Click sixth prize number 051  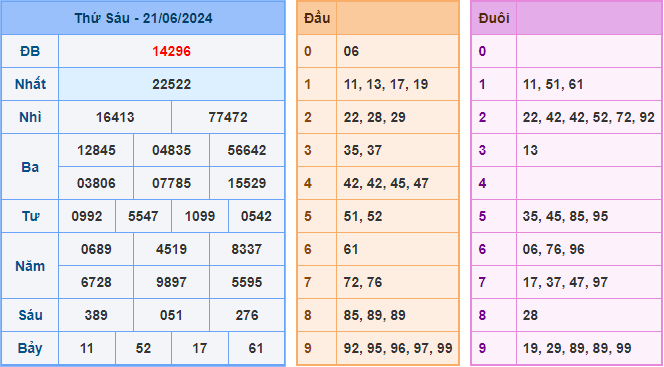(x=172, y=315)
